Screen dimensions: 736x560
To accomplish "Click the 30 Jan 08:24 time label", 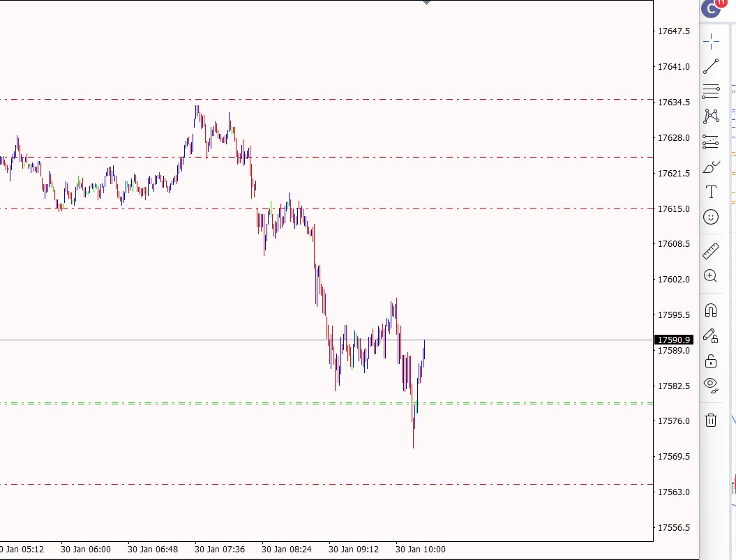I will pyautogui.click(x=286, y=550).
